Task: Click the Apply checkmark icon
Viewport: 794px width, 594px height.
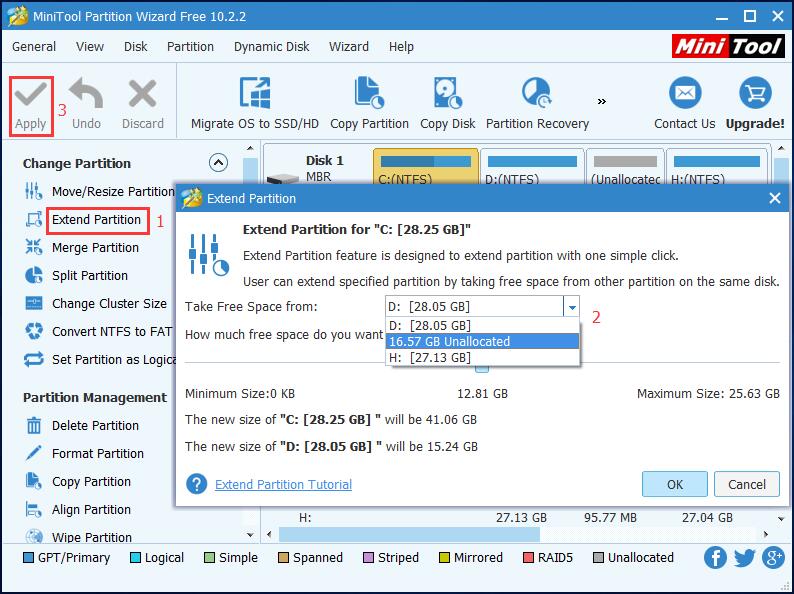Action: click(30, 96)
